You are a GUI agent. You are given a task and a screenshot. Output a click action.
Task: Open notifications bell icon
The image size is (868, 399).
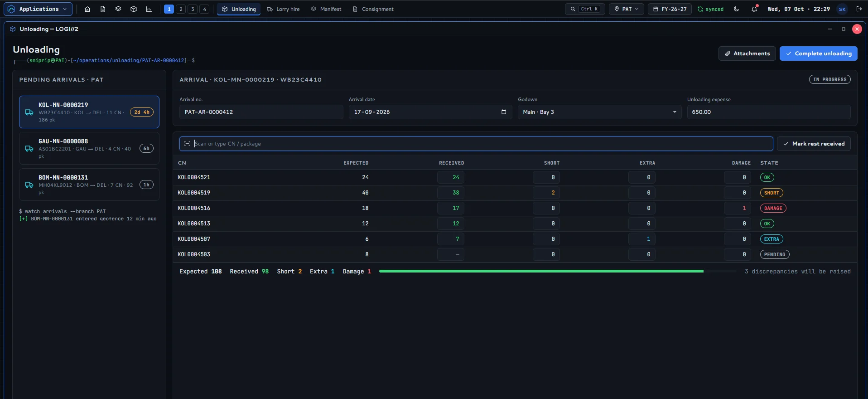(754, 9)
